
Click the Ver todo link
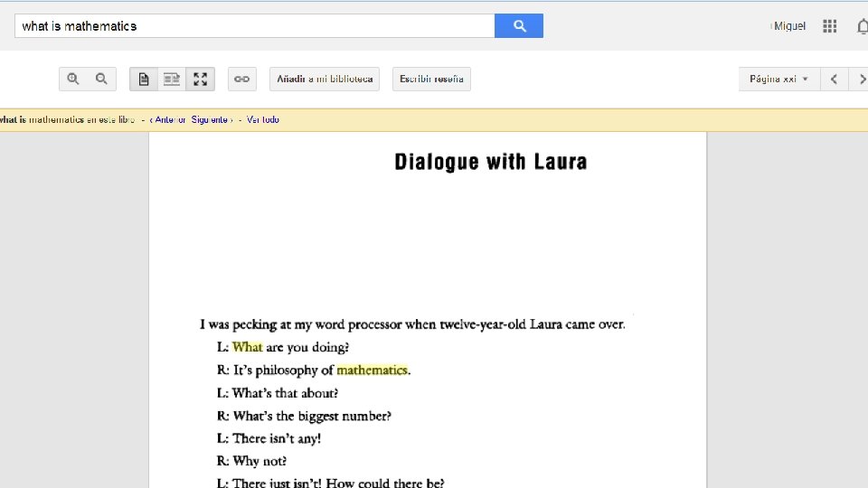[263, 119]
